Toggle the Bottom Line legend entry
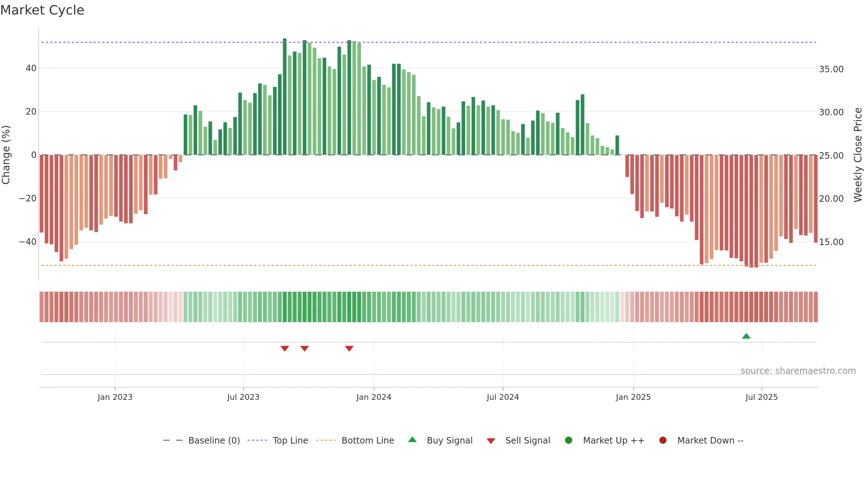This screenshot has height=488, width=868. [x=355, y=440]
